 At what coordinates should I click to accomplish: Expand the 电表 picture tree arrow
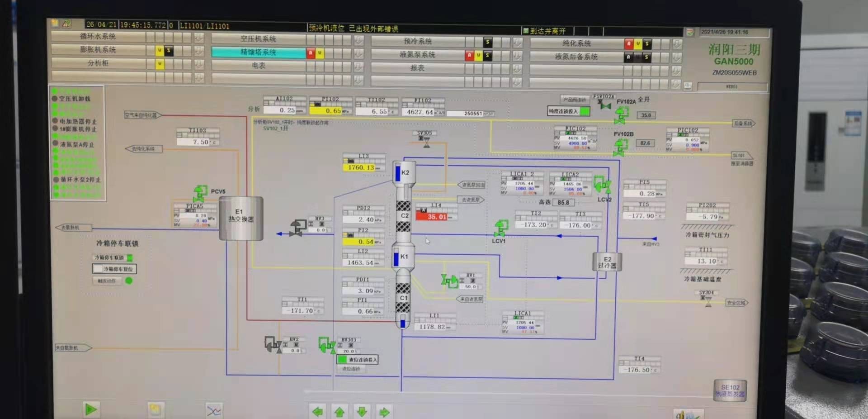click(359, 67)
